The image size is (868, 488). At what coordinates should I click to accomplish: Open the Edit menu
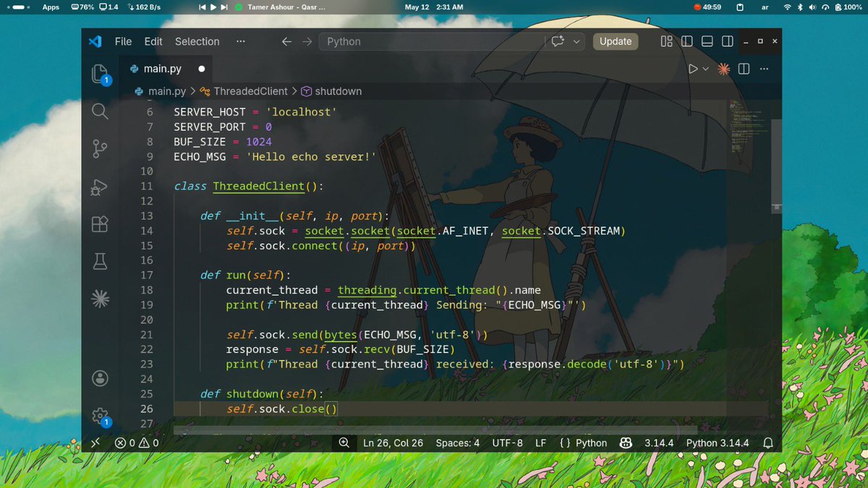[153, 41]
